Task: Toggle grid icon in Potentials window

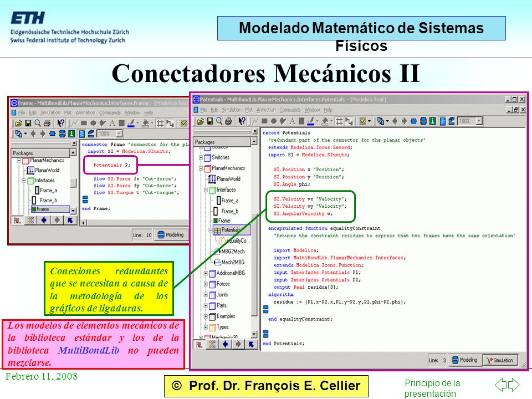Action: (339, 121)
